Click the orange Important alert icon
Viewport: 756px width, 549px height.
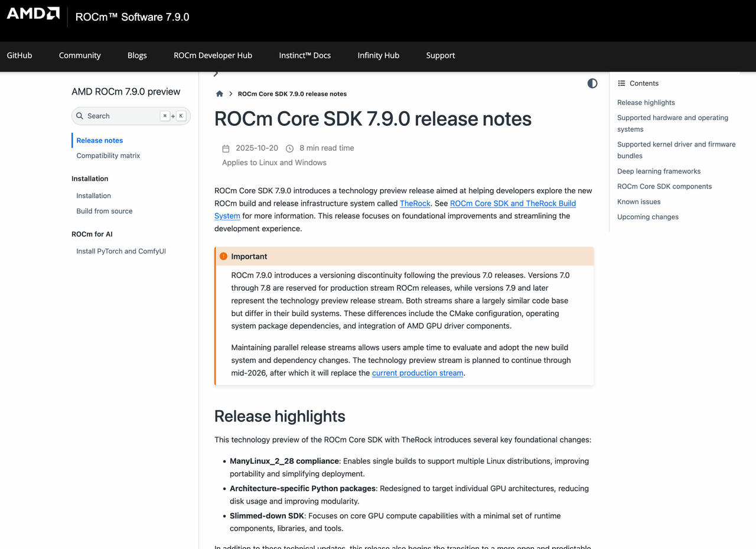click(x=223, y=256)
